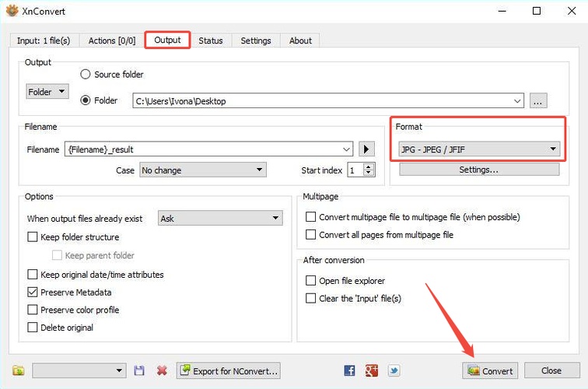This screenshot has width=588, height=389.
Task: Switch to the Input: 1 file(s) tab
Action: [44, 40]
